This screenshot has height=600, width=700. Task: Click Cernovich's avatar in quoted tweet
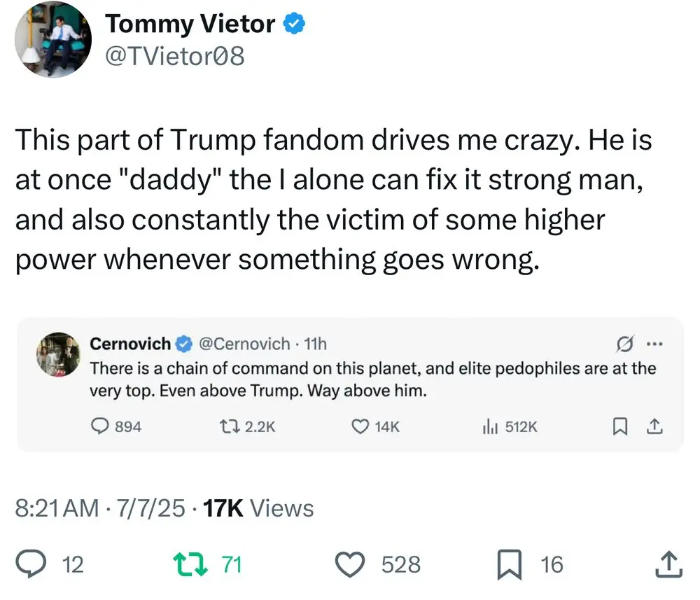[59, 356]
